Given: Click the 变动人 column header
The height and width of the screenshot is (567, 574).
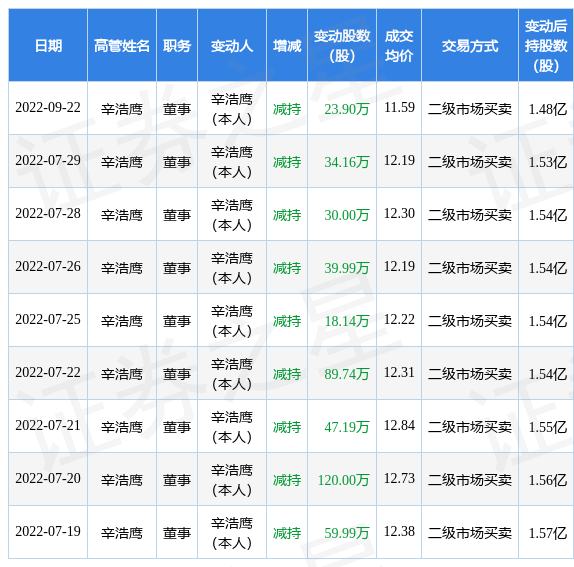Looking at the screenshot, I should coord(232,46).
